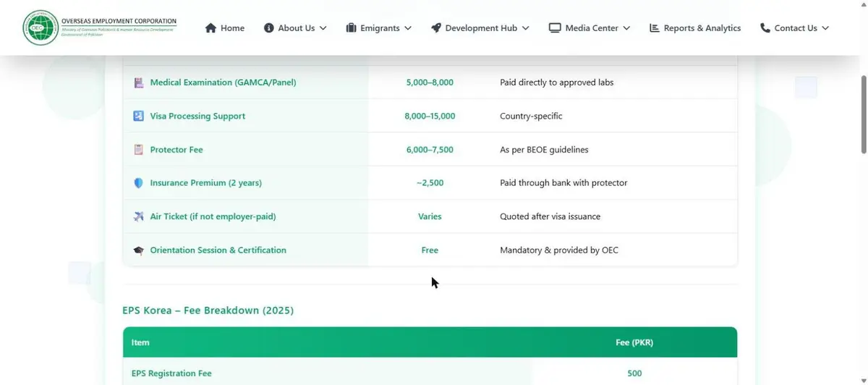Expand the Emigrants dropdown chevron

coord(408,28)
